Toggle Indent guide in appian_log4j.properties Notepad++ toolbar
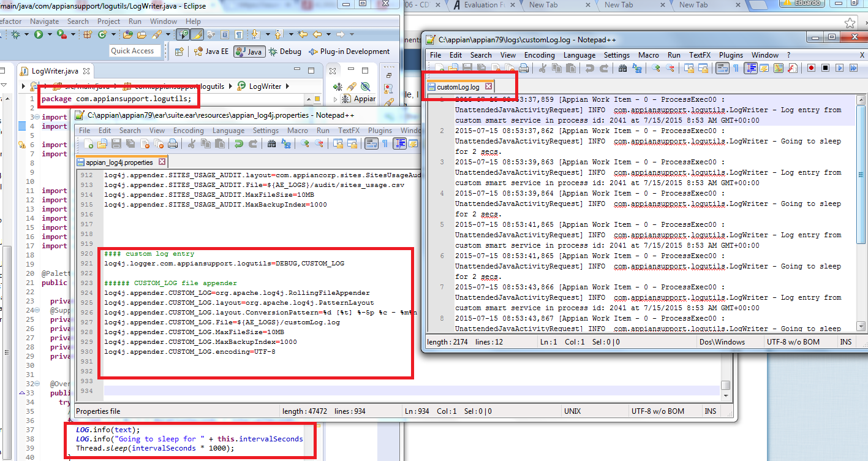This screenshot has width=868, height=461. [399, 144]
